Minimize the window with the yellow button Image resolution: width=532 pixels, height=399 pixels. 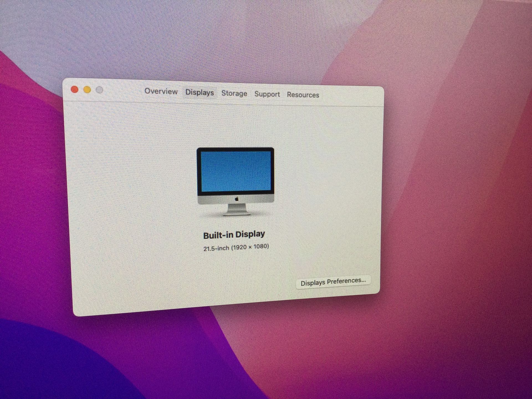[87, 90]
